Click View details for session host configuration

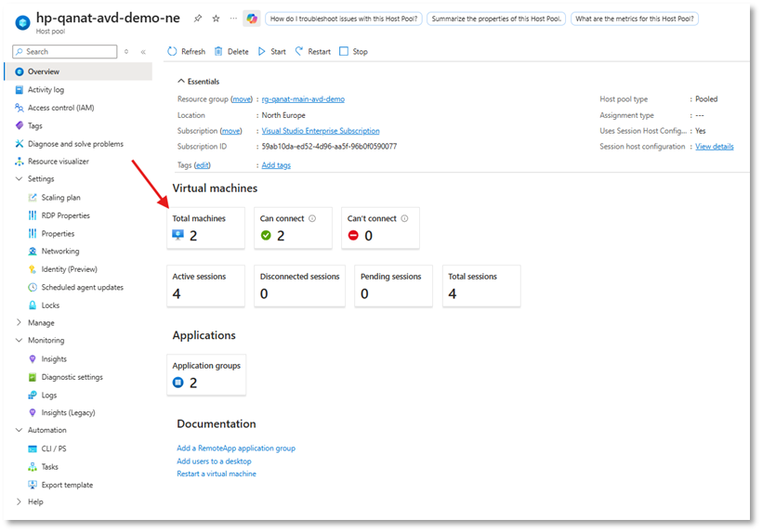(715, 147)
